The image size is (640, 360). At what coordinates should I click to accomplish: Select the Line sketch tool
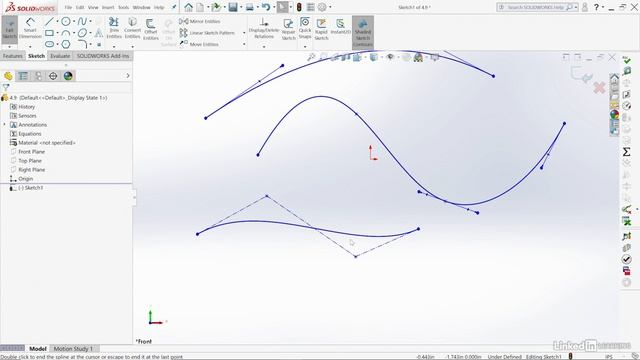tap(49, 21)
